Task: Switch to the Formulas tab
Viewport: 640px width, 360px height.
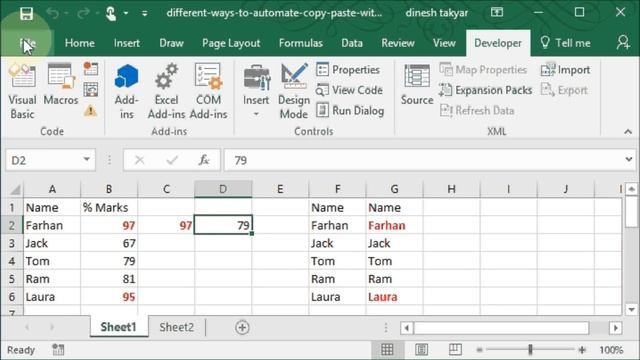Action: [x=301, y=43]
